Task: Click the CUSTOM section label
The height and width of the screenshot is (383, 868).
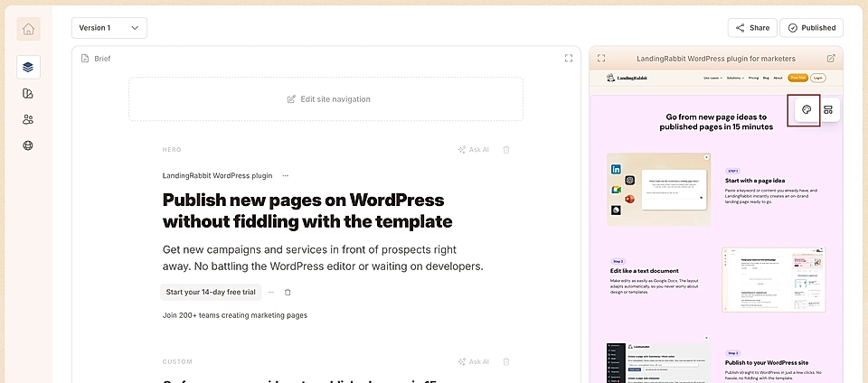Action: coord(177,362)
